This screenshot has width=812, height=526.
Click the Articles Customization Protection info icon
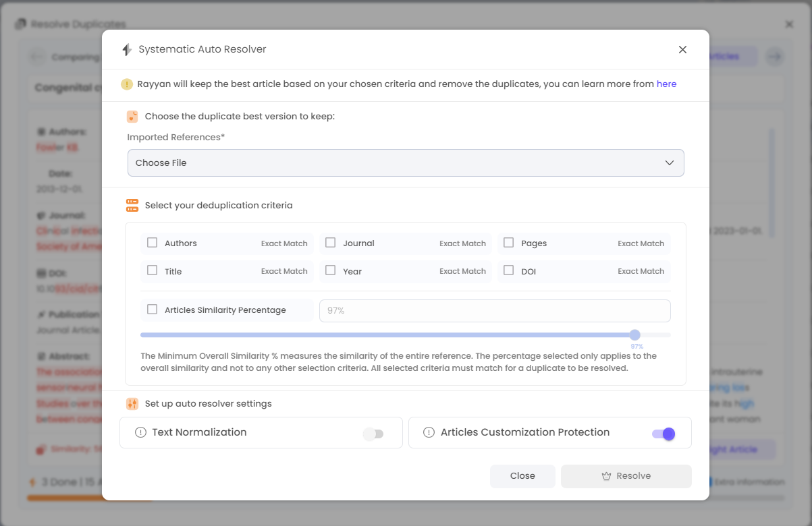(x=429, y=433)
